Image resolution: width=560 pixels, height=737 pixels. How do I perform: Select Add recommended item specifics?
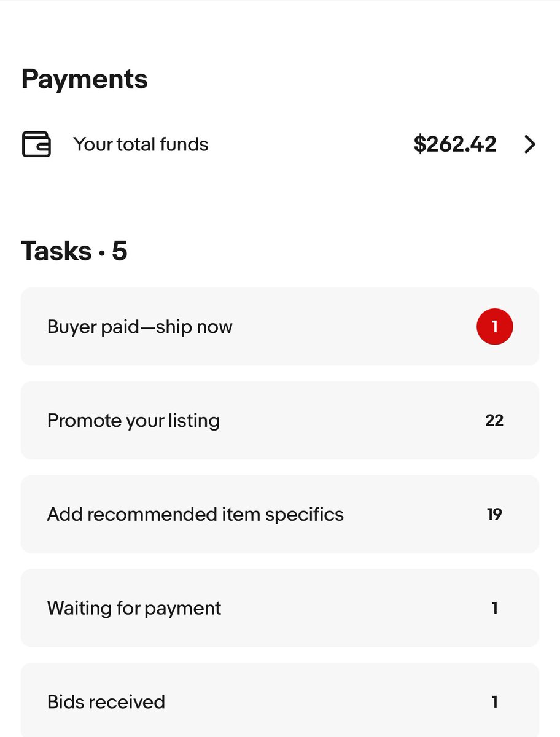[280, 514]
